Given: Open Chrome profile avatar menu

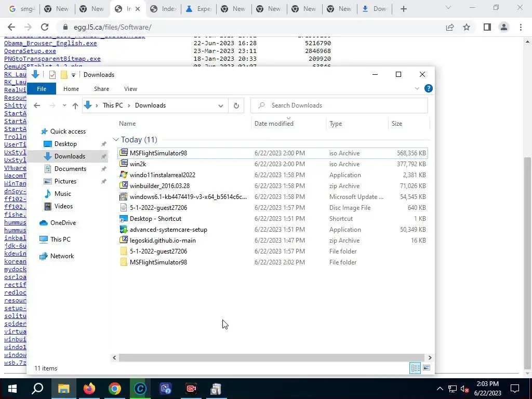Looking at the screenshot, I should click(504, 27).
